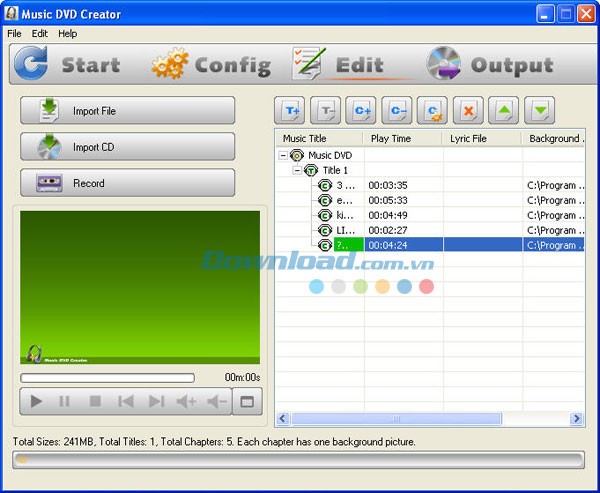Click the '00:03:35' play time cell
The image size is (600, 493).
388,186
